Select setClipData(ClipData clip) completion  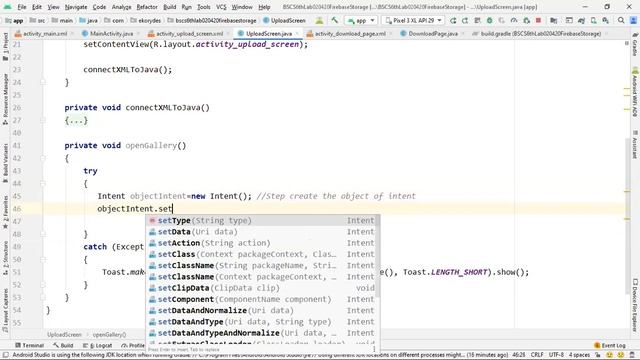(262, 288)
